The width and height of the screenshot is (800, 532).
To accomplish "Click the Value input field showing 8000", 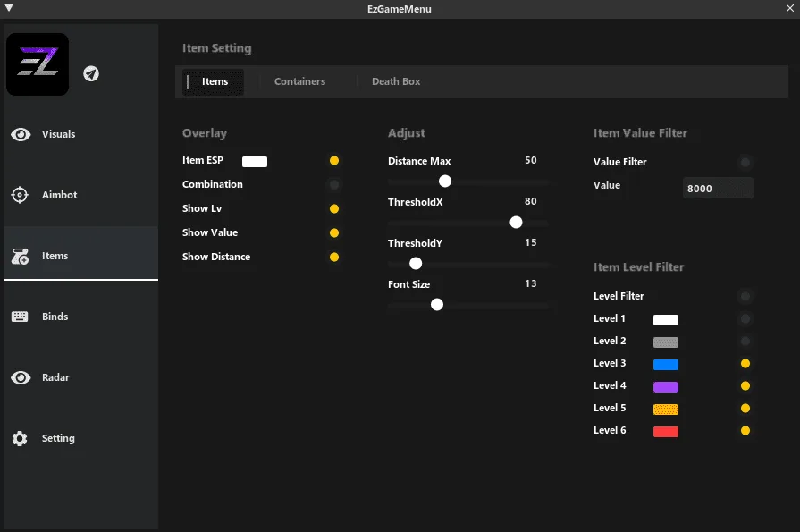I will click(x=718, y=188).
